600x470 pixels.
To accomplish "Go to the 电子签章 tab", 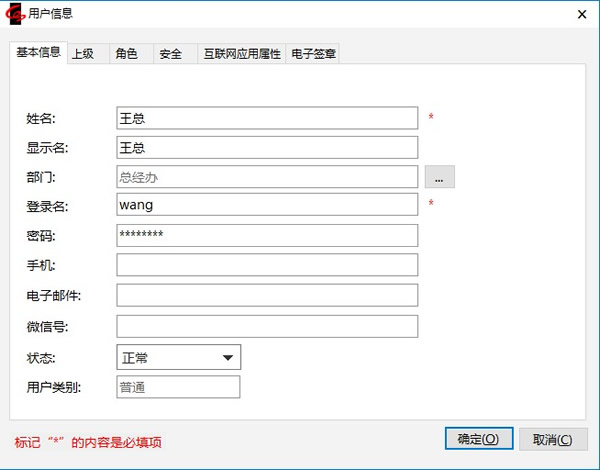I will point(313,54).
